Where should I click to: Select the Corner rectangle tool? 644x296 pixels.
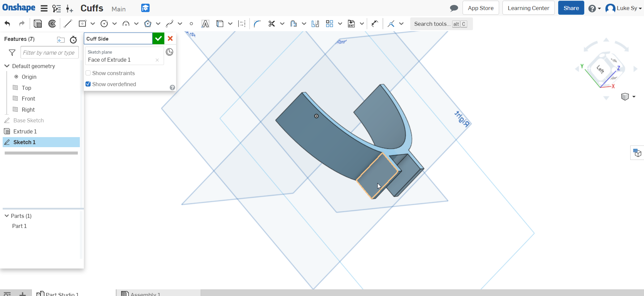click(x=82, y=23)
